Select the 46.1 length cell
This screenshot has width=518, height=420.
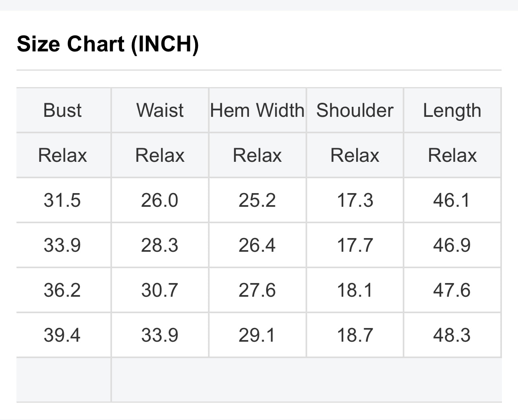451,200
